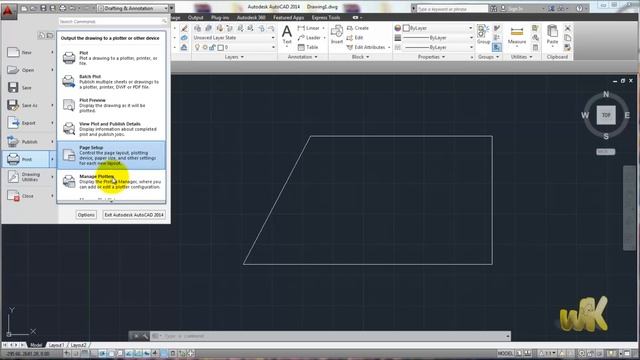
Task: Click the Leader annotation tool
Action: coord(309,38)
